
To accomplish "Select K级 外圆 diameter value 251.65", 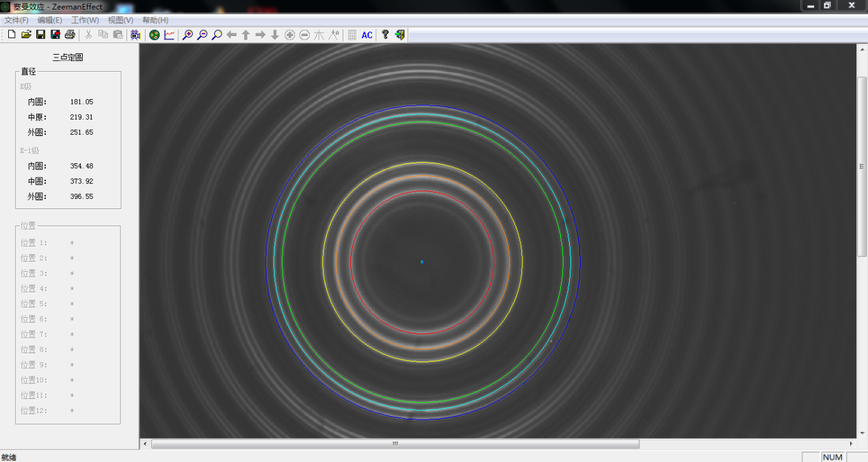I will [x=81, y=132].
